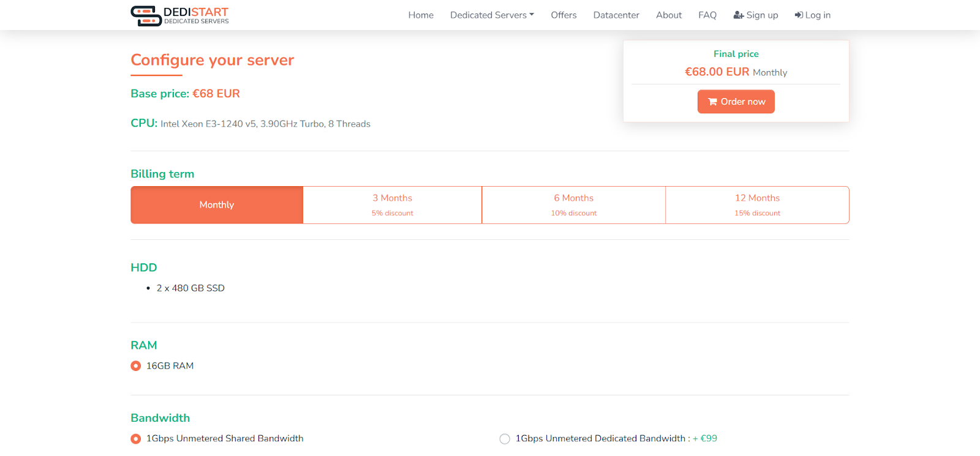Screen dimensions: 980x456
Task: Select the Monthly billing term
Action: coord(217,205)
